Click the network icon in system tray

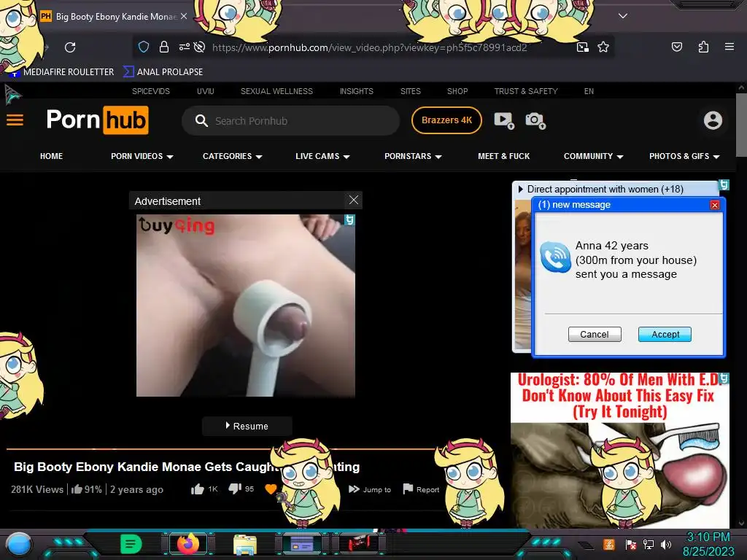[649, 545]
